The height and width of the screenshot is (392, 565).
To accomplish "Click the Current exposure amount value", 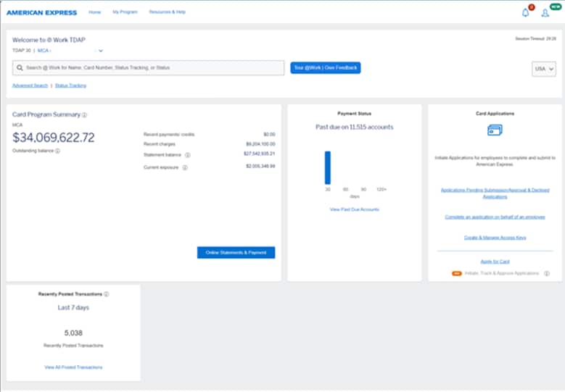I will 260,167.
